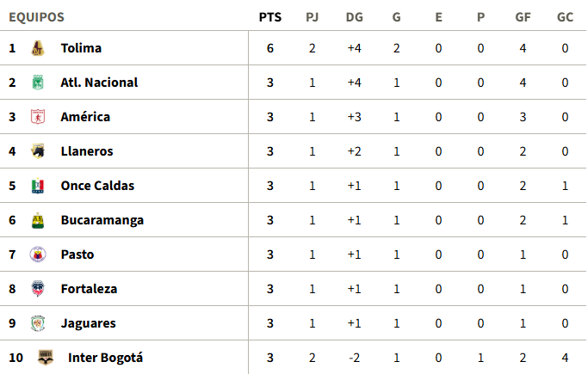The image size is (588, 374).
Task: Click the Tolima team crest icon
Action: pos(37,48)
